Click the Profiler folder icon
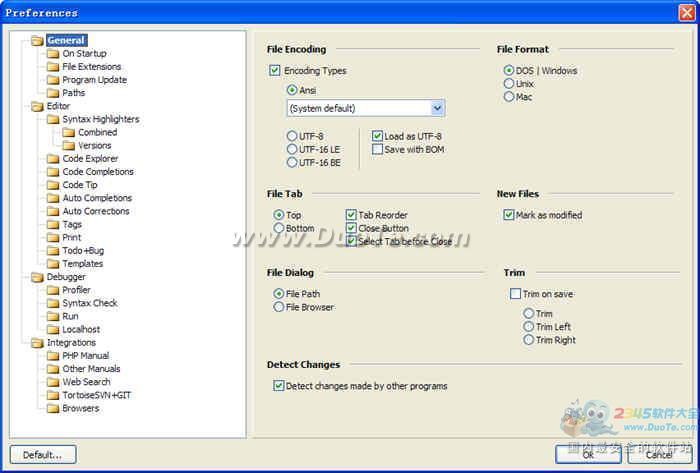Screen dimensions: 700x473 click(53, 290)
